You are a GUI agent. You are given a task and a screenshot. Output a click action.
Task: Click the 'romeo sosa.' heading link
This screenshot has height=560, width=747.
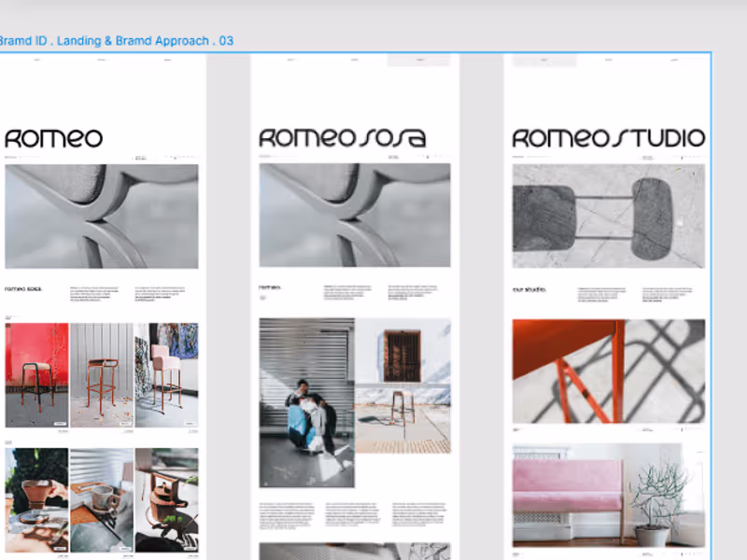coord(24,289)
